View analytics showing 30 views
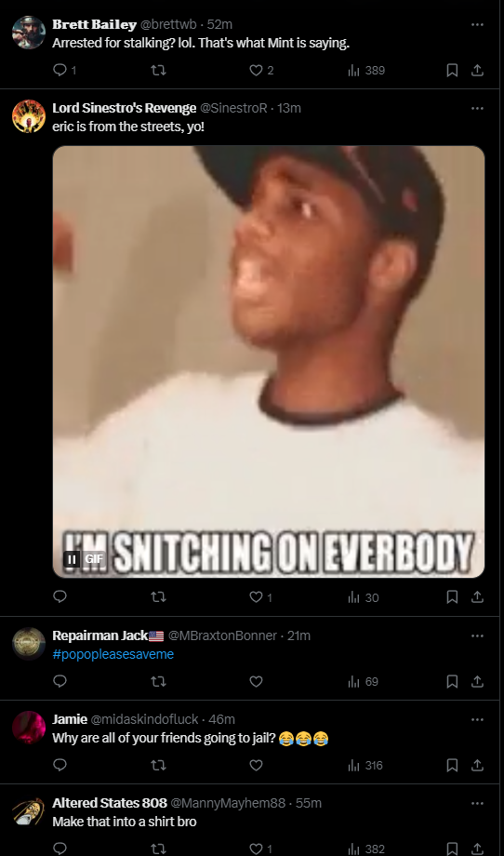 tap(364, 597)
